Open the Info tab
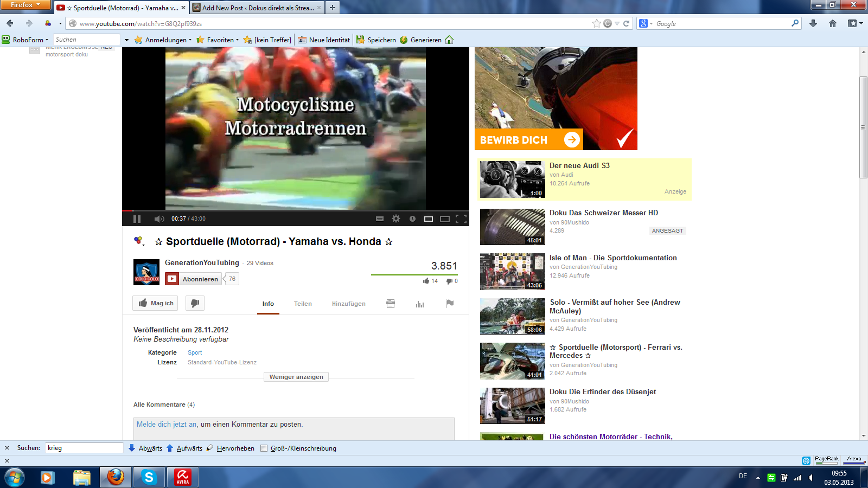 [x=268, y=304]
